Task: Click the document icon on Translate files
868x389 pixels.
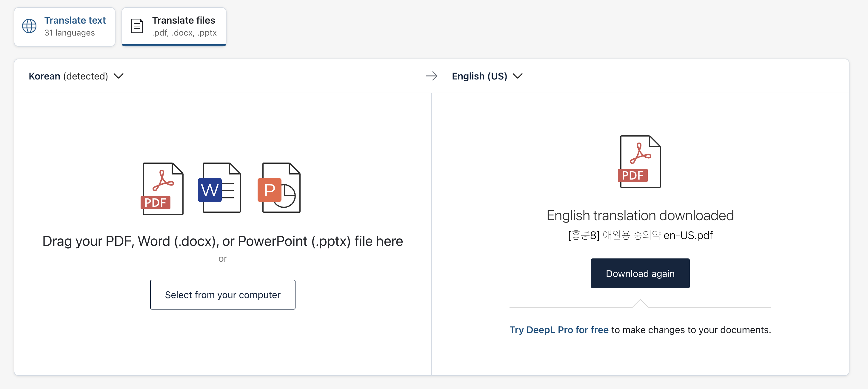Action: [137, 26]
